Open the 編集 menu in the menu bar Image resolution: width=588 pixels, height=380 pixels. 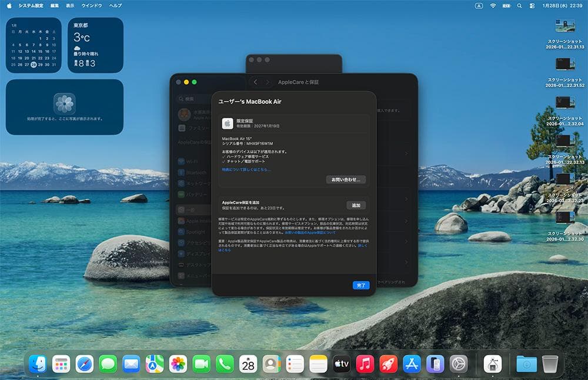point(55,5)
